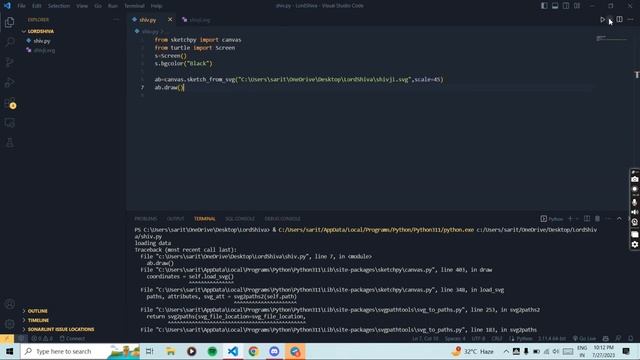Open Windows Start menu
The image size is (640, 360).
pyautogui.click(x=10, y=351)
